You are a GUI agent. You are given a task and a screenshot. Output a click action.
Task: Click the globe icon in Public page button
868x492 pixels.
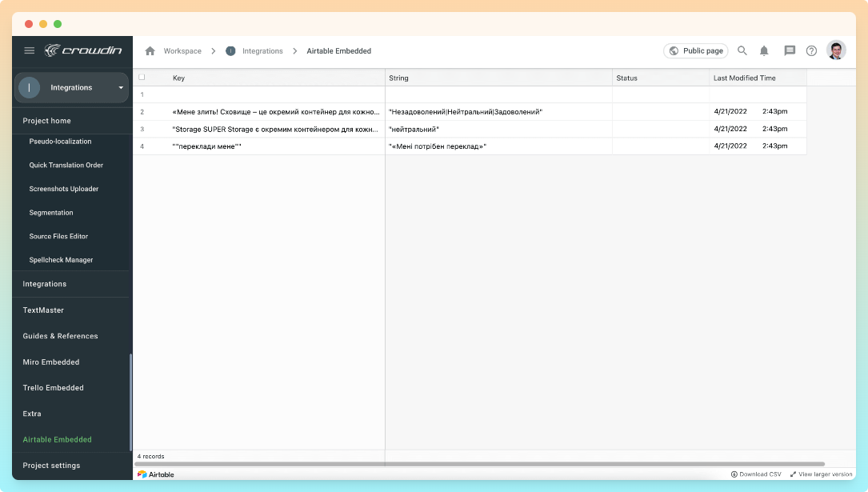674,51
